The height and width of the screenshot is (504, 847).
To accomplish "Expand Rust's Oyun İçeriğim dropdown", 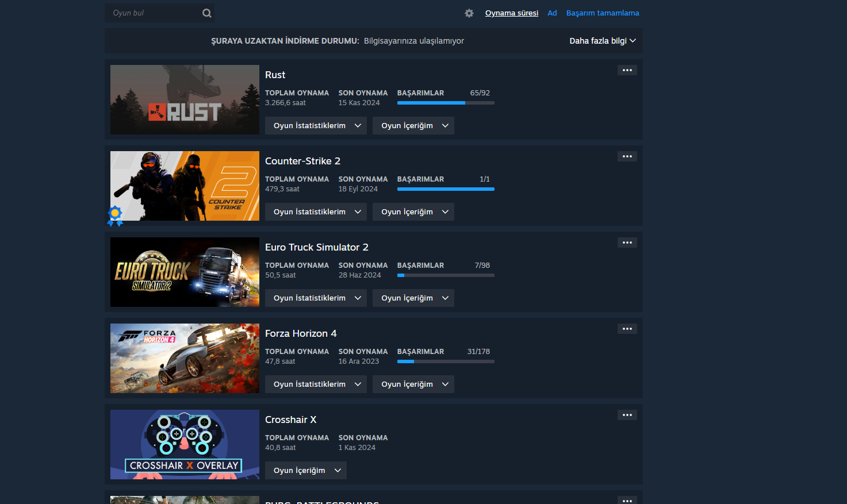I will click(413, 126).
